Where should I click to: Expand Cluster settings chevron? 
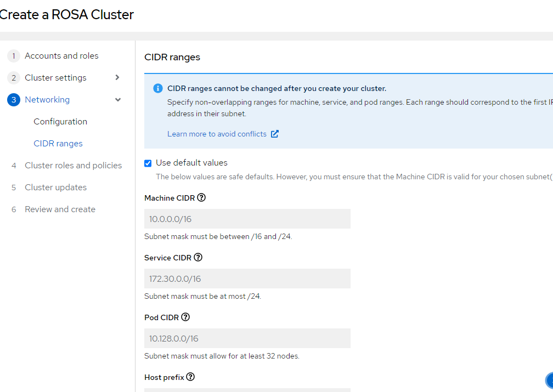117,77
